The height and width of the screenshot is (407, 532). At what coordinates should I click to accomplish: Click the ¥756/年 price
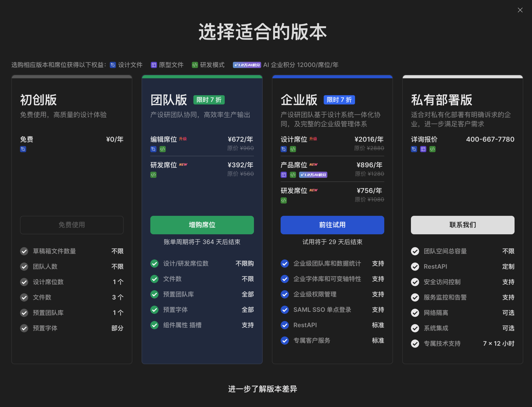click(x=370, y=191)
